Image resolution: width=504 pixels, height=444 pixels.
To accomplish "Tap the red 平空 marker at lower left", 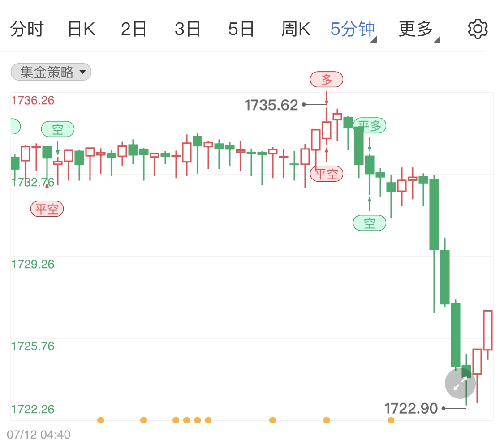I will coord(47,209).
